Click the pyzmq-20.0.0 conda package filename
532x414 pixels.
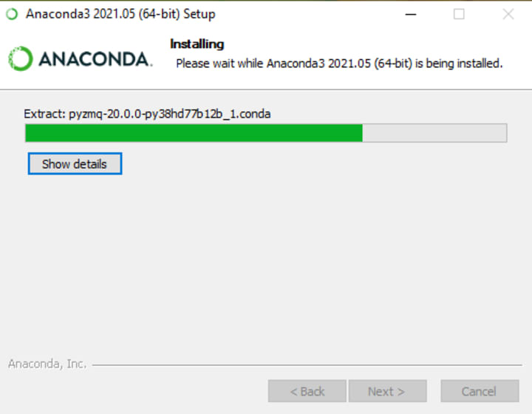[170, 114]
